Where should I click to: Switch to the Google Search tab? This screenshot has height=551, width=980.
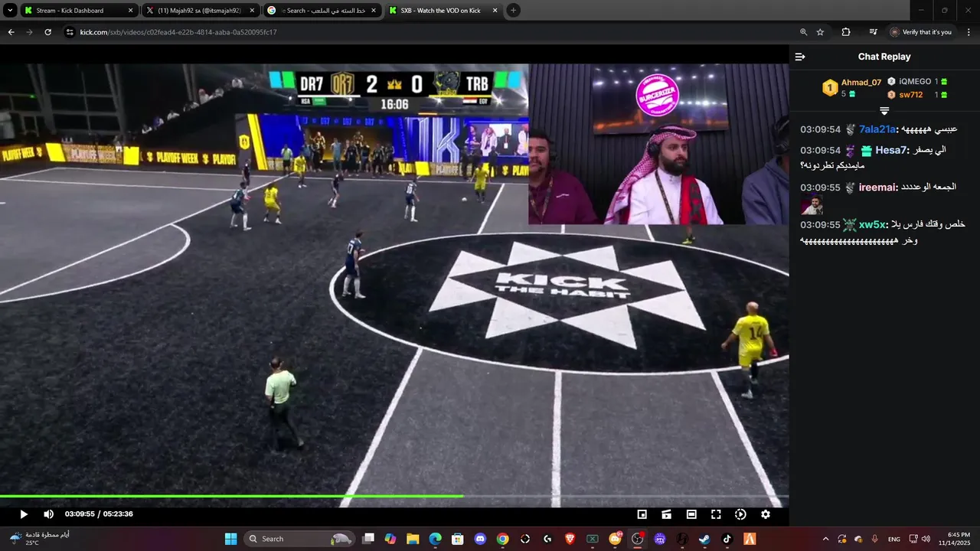[x=322, y=11]
